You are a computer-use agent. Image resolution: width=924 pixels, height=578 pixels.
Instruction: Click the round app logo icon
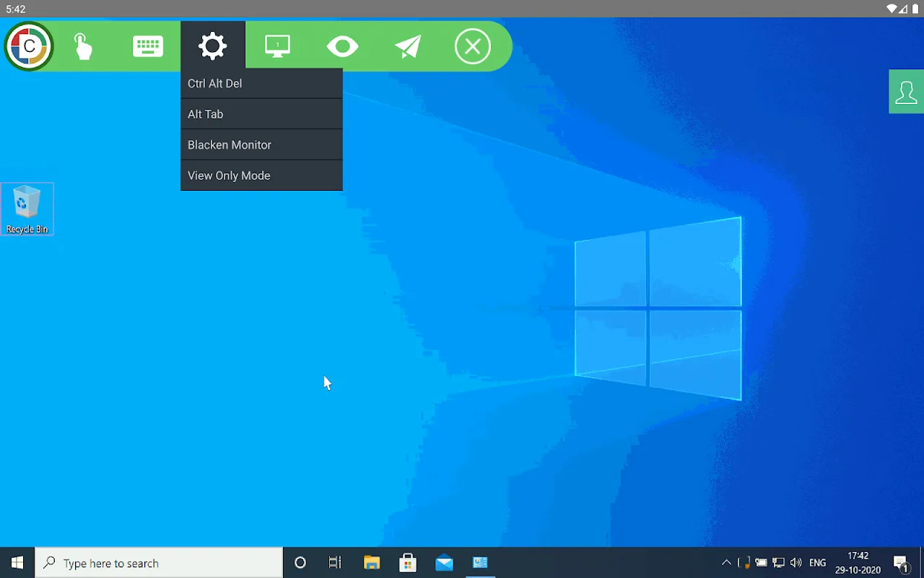point(29,47)
